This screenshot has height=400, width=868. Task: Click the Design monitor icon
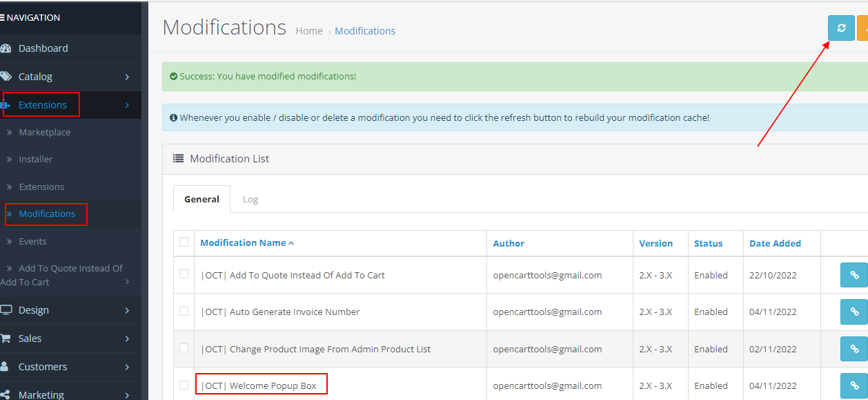pos(6,310)
